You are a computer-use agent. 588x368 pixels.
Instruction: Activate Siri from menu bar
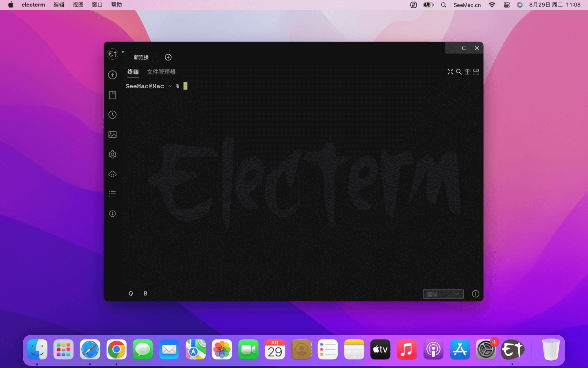(x=520, y=5)
